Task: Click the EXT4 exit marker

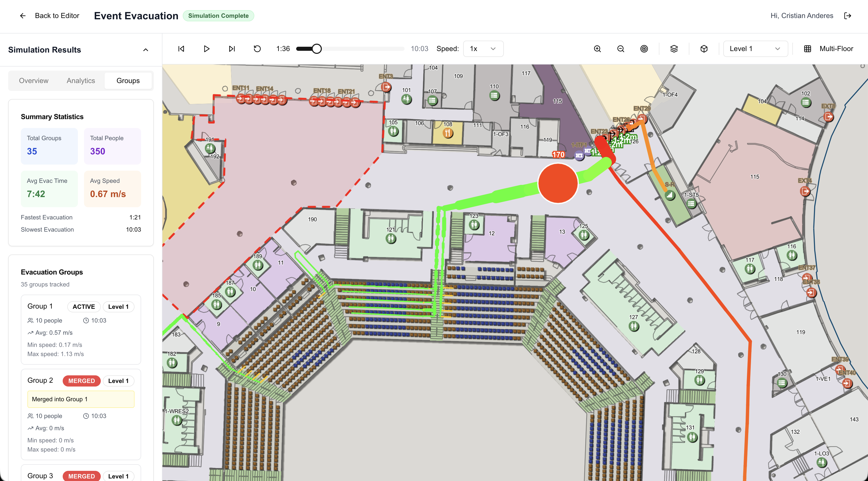Action: (x=805, y=191)
